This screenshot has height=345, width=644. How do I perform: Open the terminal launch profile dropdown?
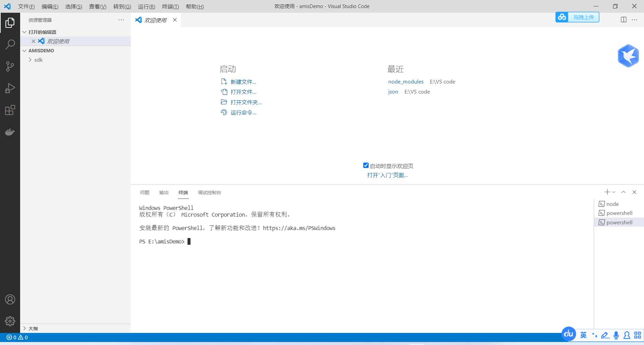(614, 192)
